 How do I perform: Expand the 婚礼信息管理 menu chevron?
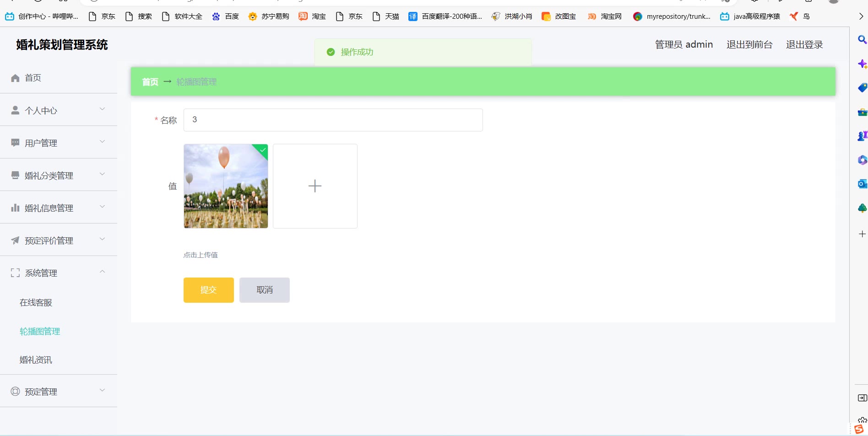pos(102,207)
